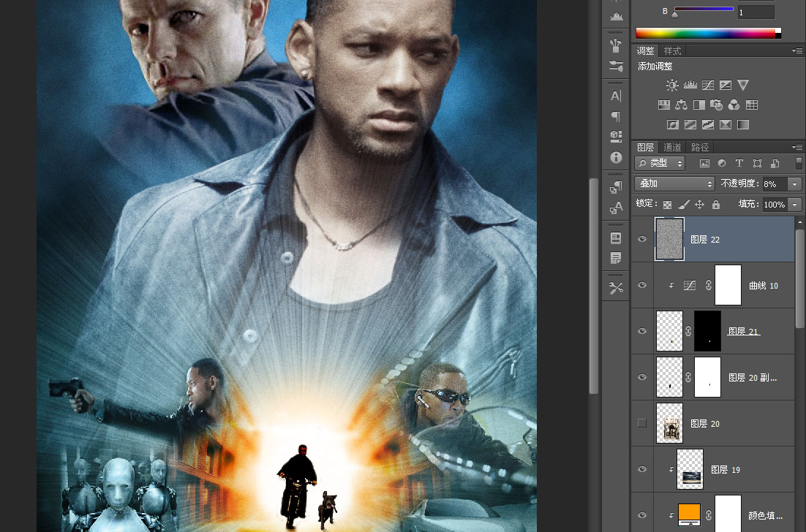Toggle lock all (padlock) button
This screenshot has width=806, height=532.
[x=715, y=205]
